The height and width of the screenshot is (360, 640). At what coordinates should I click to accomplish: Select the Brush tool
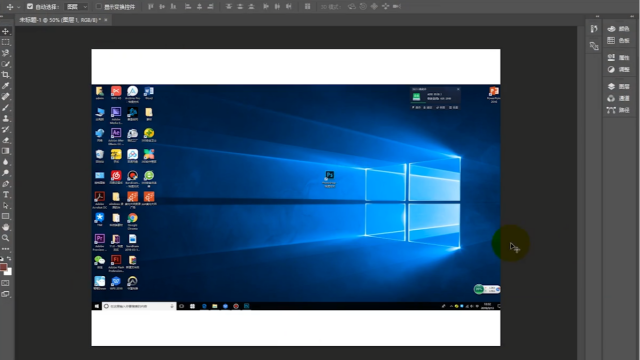pyautogui.click(x=6, y=108)
